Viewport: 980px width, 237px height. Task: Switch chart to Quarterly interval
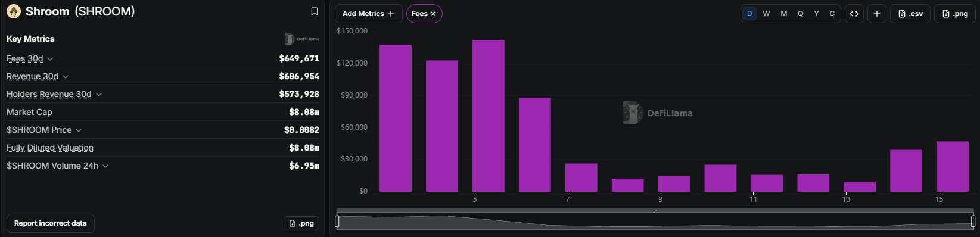point(800,14)
